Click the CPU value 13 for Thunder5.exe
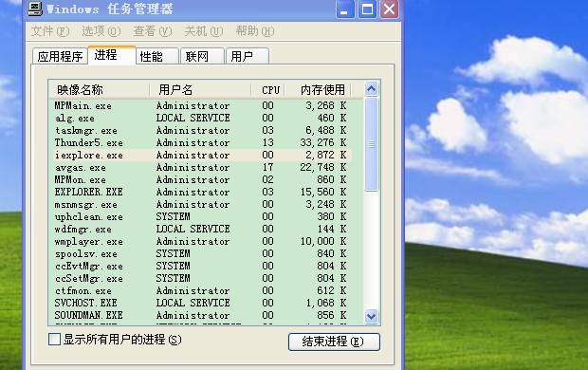Viewport: 588px width, 370px height. 267,142
